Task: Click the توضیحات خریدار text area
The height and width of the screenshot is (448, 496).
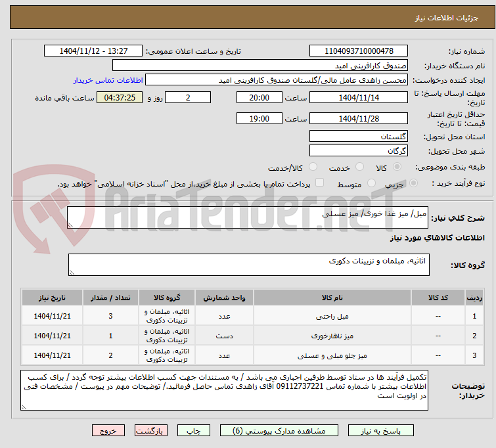Action: tap(224, 390)
